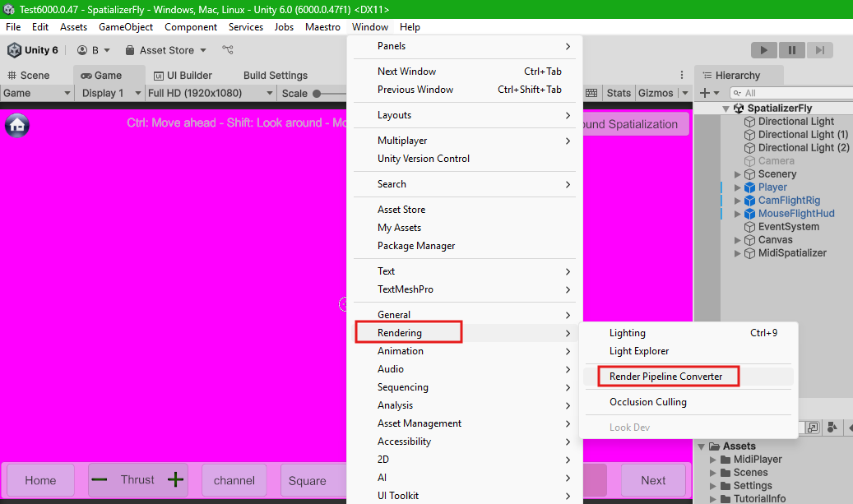Open Occlusion Culling window
853x504 pixels.
click(688, 402)
